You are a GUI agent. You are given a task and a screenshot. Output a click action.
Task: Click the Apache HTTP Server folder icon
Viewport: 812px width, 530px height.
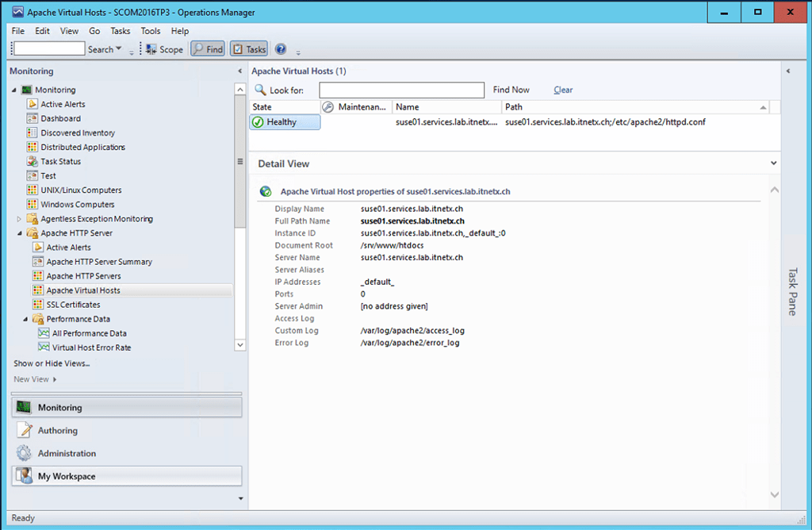pyautogui.click(x=32, y=233)
